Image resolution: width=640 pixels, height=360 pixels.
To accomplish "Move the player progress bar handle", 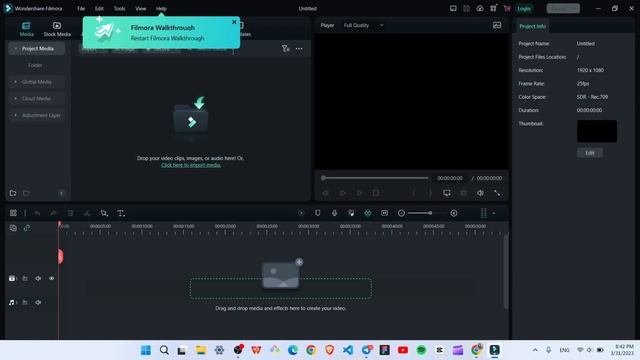I will 323,178.
